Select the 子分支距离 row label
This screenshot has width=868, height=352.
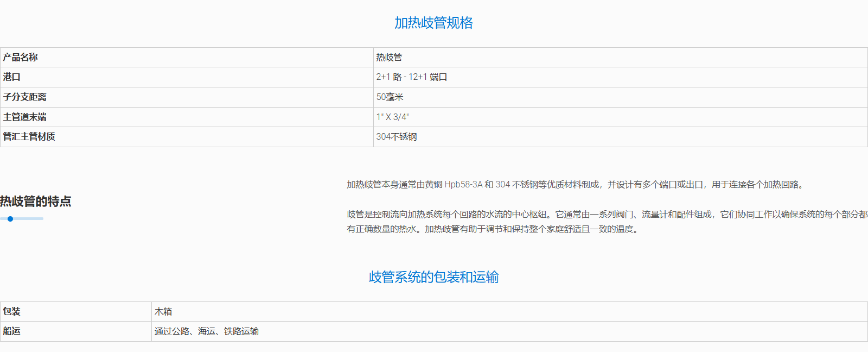(x=25, y=97)
